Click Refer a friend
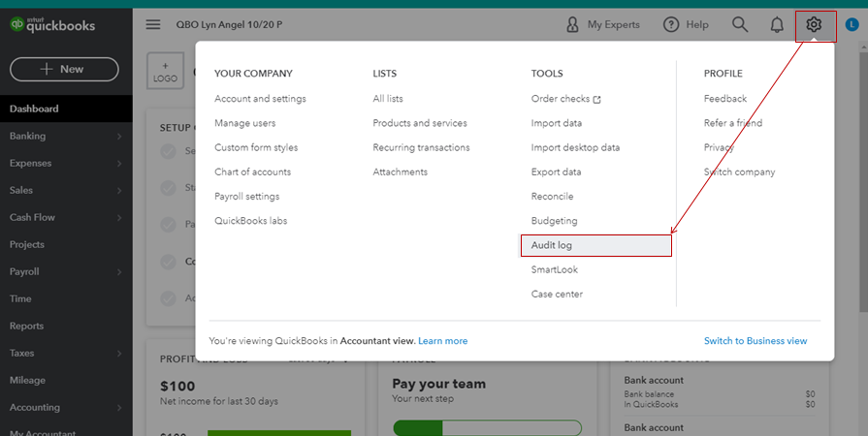This screenshot has width=868, height=436. coord(733,123)
